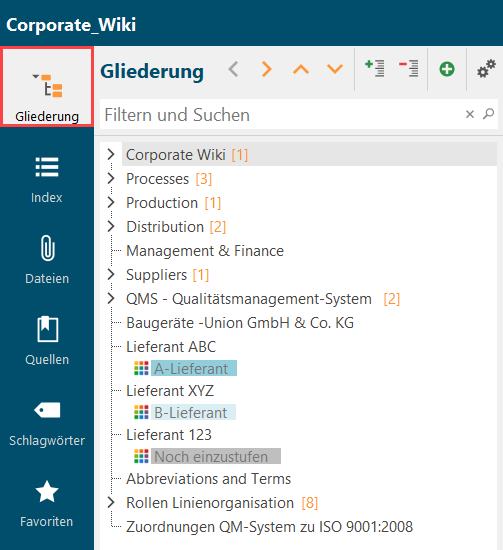Move item up with the orange up arrow
The width and height of the screenshot is (503, 550).
click(x=301, y=69)
